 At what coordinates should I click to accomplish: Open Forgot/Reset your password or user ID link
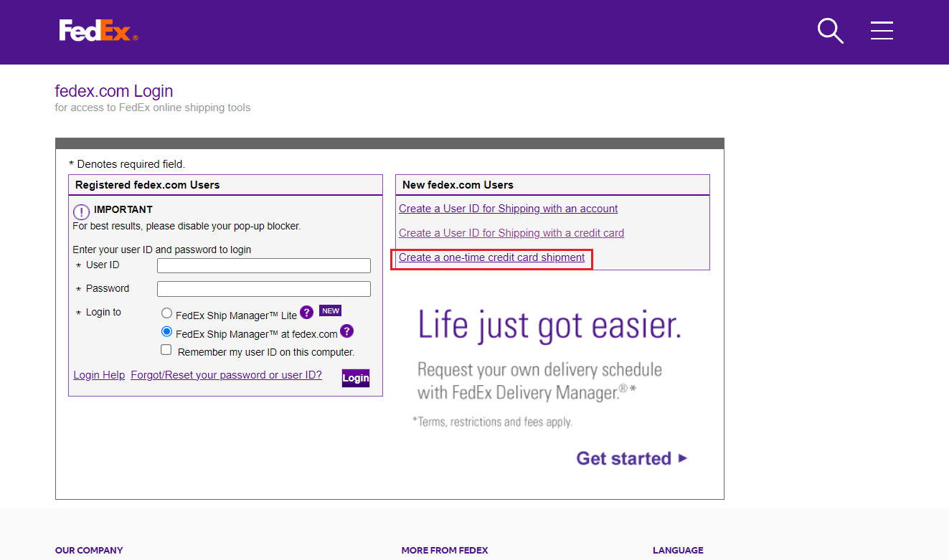(x=227, y=375)
